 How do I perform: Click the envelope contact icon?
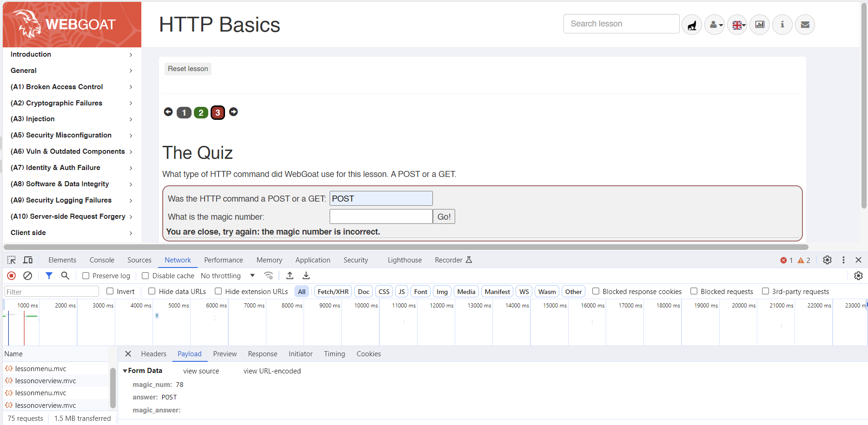pos(805,25)
